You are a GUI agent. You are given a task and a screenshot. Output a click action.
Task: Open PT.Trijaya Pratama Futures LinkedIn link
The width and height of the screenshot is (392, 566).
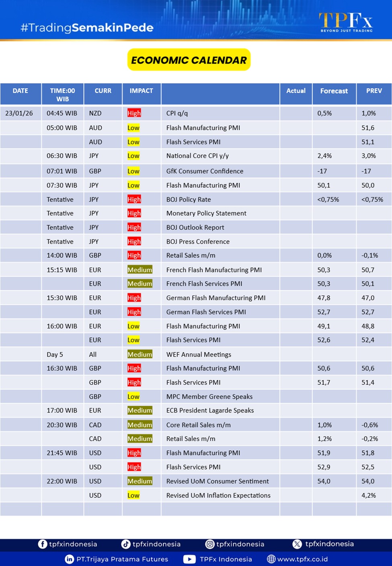(122, 559)
